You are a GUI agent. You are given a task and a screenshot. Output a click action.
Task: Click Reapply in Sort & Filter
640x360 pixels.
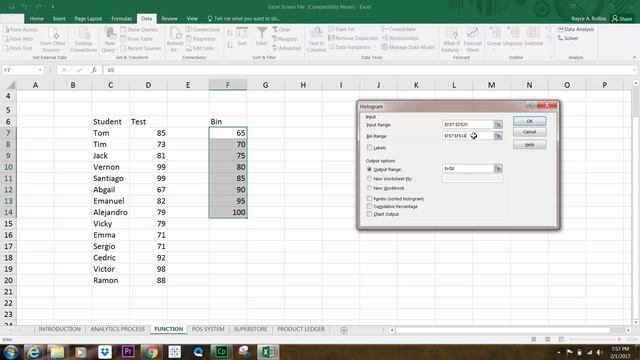[284, 39]
